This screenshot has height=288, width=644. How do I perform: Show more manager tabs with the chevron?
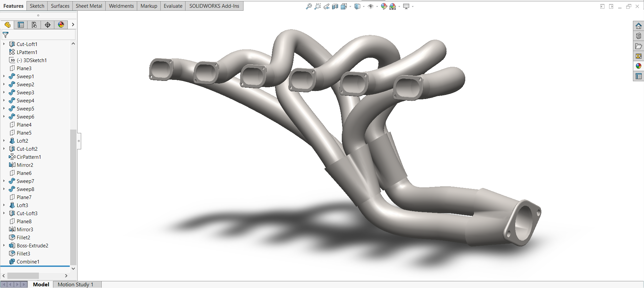73,25
